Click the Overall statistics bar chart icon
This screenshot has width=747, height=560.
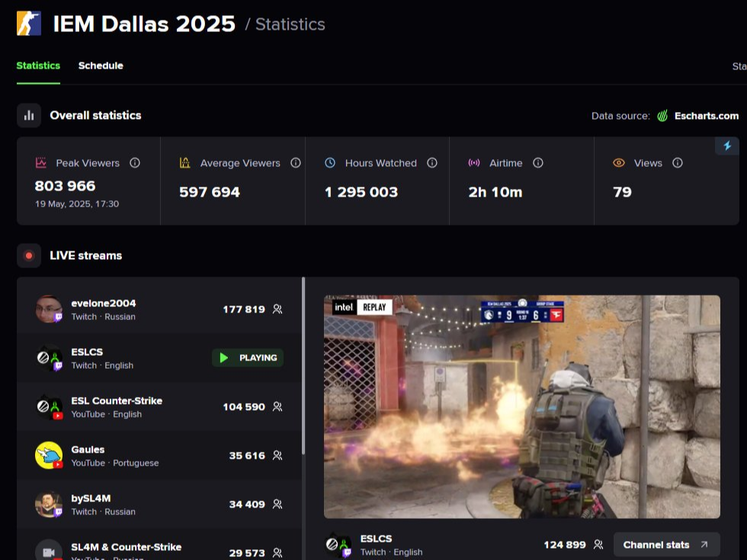click(x=28, y=115)
